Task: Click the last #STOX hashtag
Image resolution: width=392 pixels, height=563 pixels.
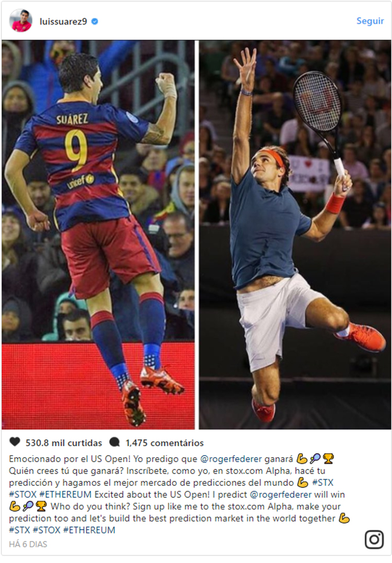Action: tap(46, 530)
